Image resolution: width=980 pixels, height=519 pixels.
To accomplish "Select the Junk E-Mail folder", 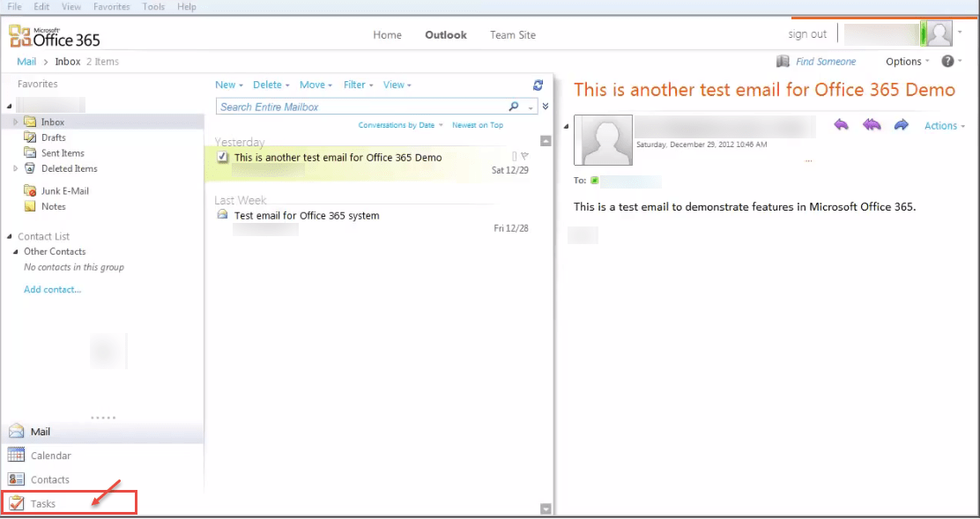I will pyautogui.click(x=65, y=191).
